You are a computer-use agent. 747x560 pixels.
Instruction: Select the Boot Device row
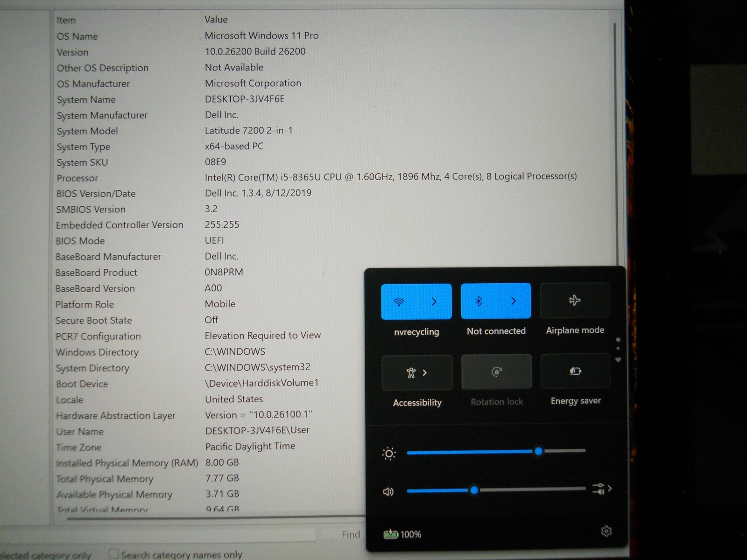click(82, 384)
